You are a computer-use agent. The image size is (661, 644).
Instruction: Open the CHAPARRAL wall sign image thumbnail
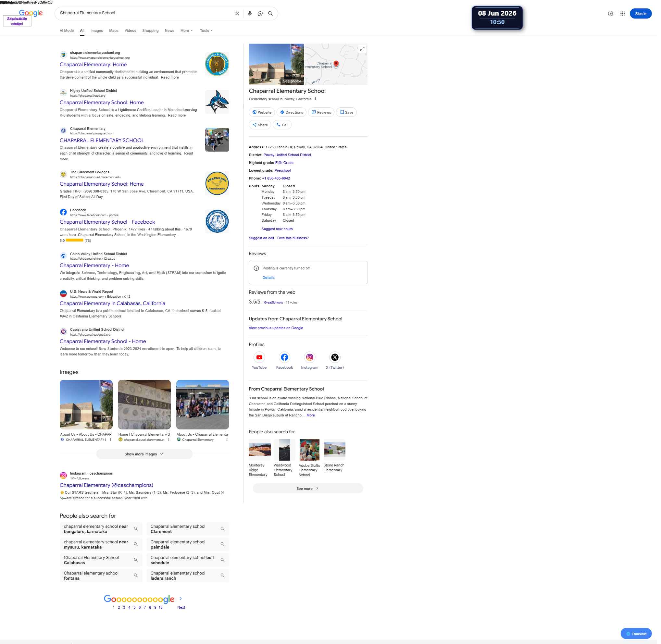(x=144, y=404)
